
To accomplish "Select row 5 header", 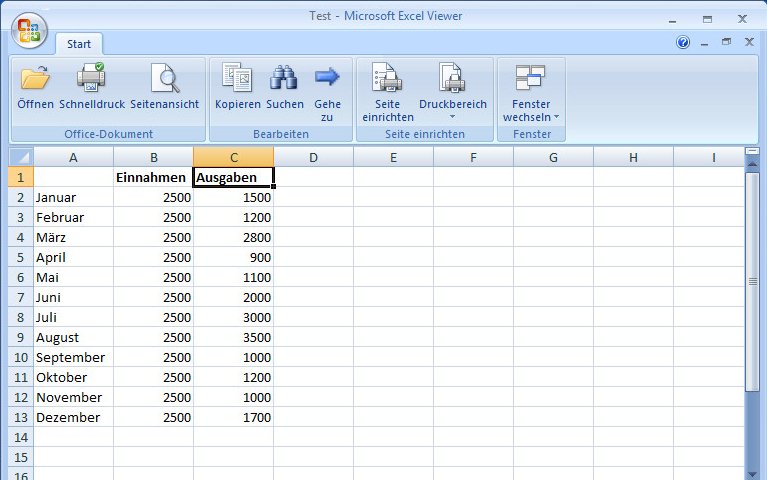I will (x=20, y=257).
